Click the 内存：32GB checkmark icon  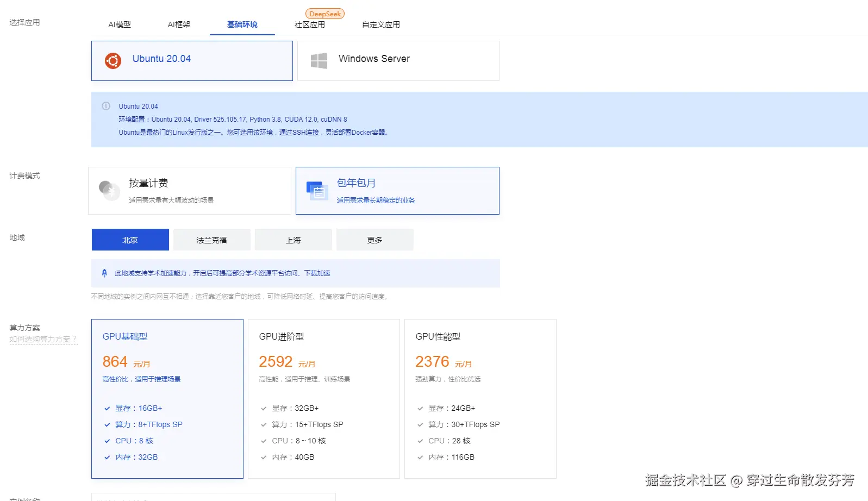(107, 458)
